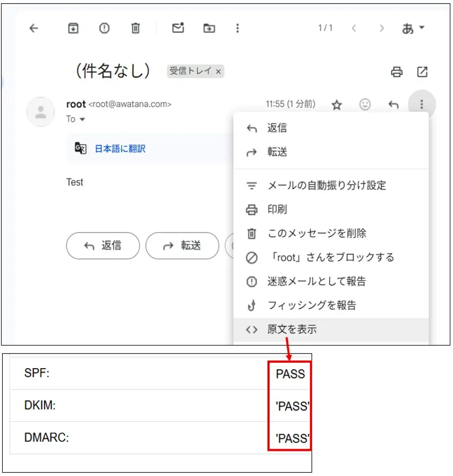453x476 pixels.
Task: Select フィッシングを報告 in the menu
Action: click(x=331, y=305)
